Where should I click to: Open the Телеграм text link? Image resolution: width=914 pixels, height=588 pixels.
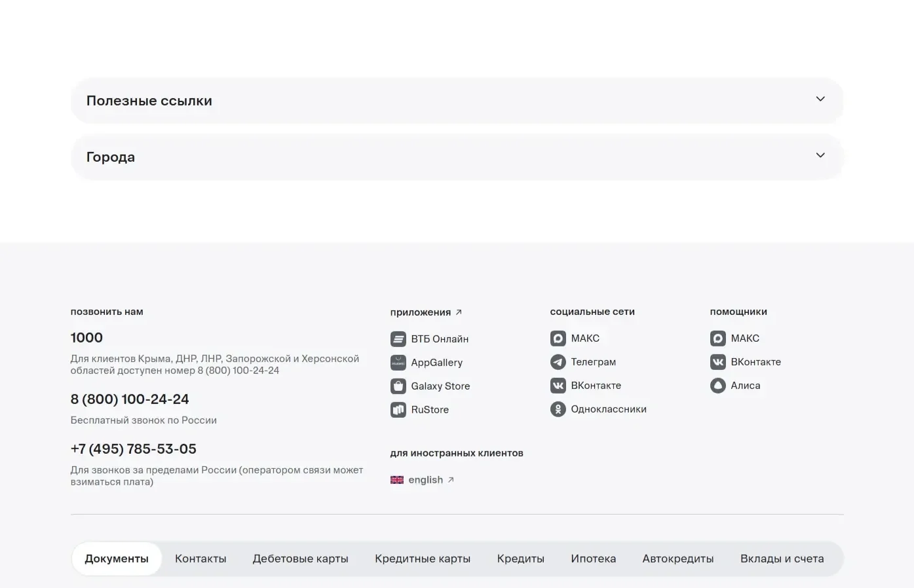point(594,362)
